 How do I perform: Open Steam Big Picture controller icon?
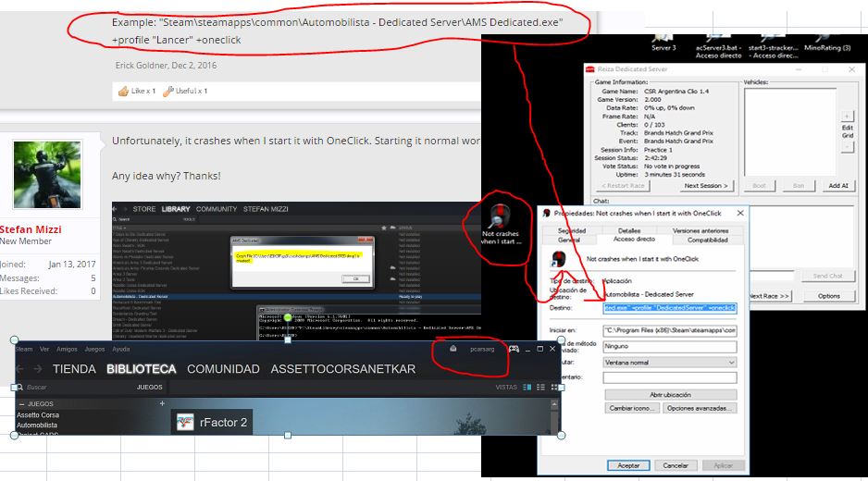click(x=514, y=349)
